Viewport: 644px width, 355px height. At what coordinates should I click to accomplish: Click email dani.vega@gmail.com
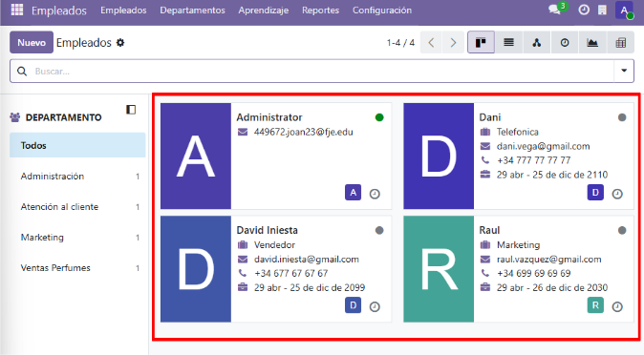click(x=544, y=147)
